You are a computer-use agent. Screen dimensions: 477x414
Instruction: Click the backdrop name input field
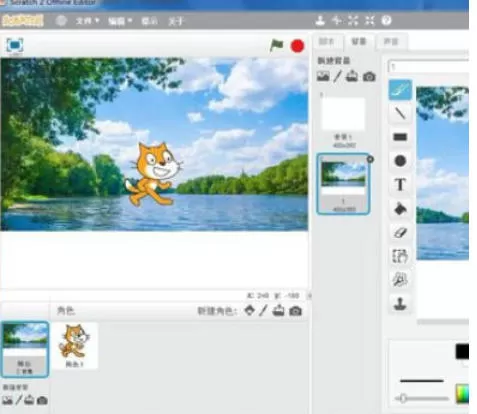pyautogui.click(x=429, y=67)
